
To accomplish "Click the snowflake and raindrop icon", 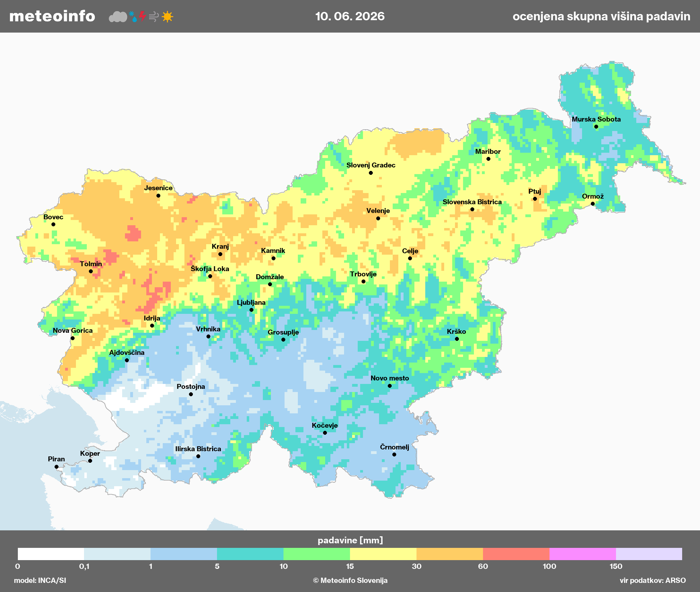I will click(x=133, y=16).
